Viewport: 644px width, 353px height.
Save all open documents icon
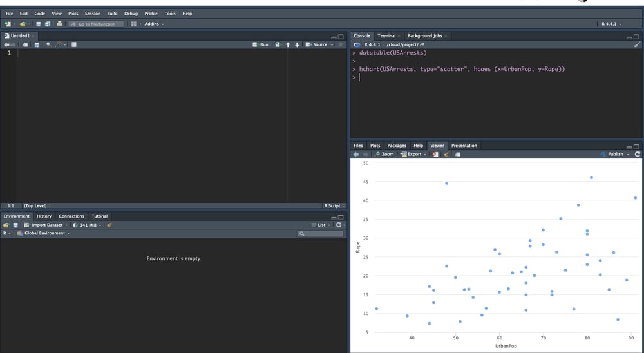pos(48,24)
